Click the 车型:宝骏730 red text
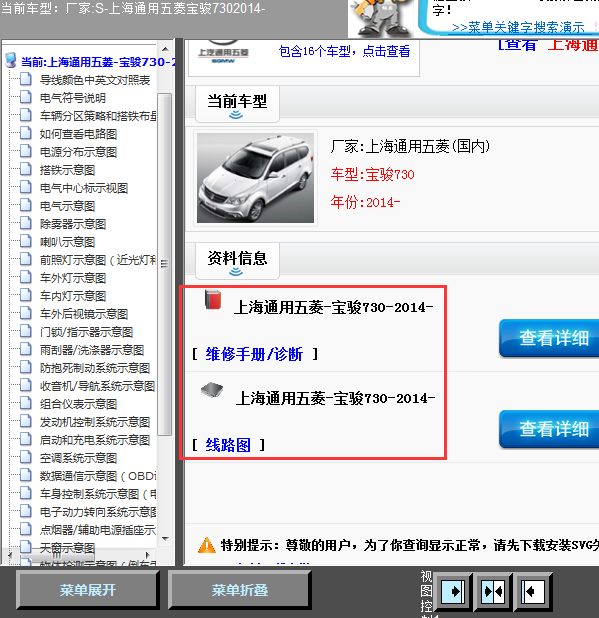This screenshot has width=599, height=618. (372, 174)
